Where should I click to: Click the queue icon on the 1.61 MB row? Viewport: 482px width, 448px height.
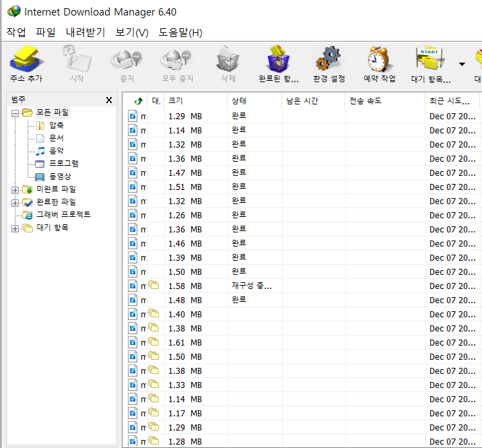[153, 342]
